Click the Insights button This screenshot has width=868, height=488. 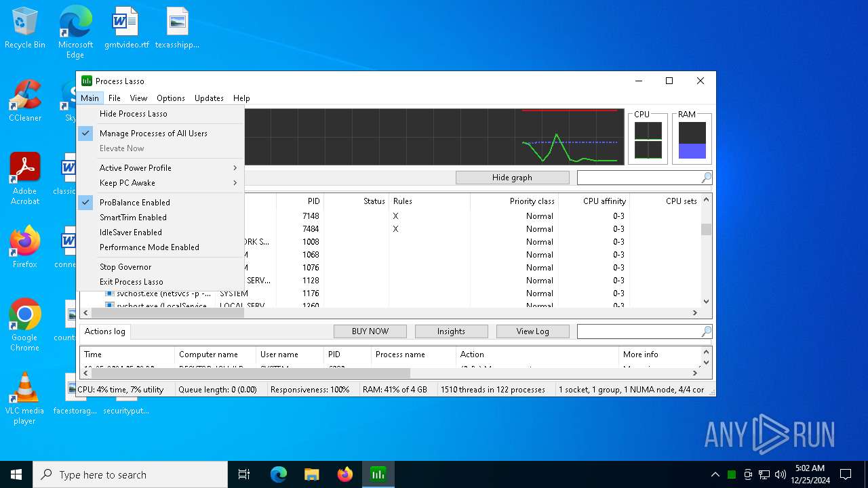tap(451, 331)
